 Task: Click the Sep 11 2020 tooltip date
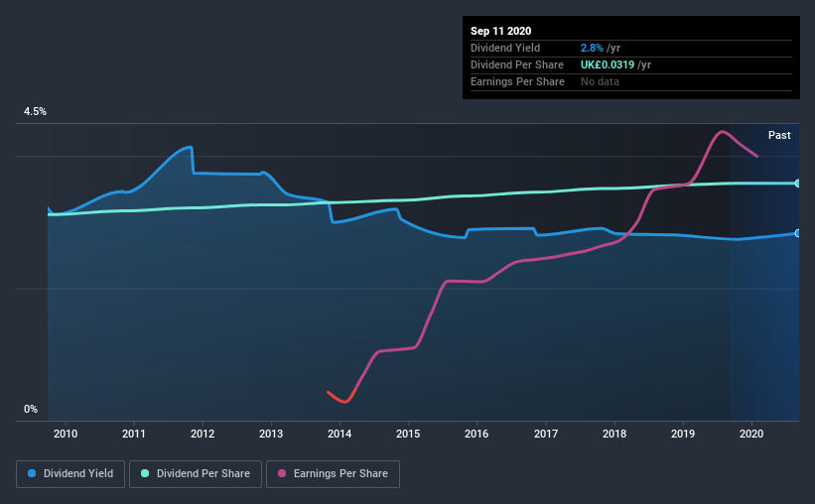tap(500, 31)
